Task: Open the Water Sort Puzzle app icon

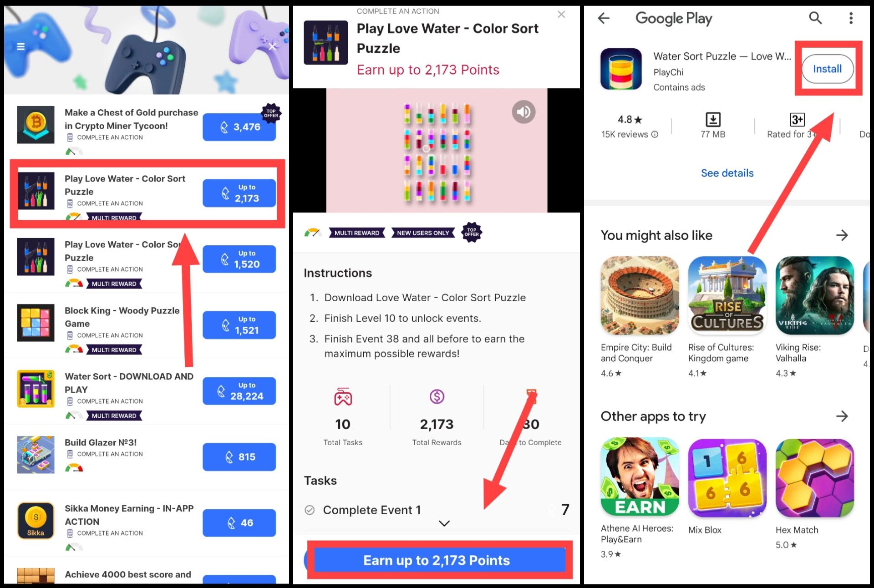Action: pos(621,69)
